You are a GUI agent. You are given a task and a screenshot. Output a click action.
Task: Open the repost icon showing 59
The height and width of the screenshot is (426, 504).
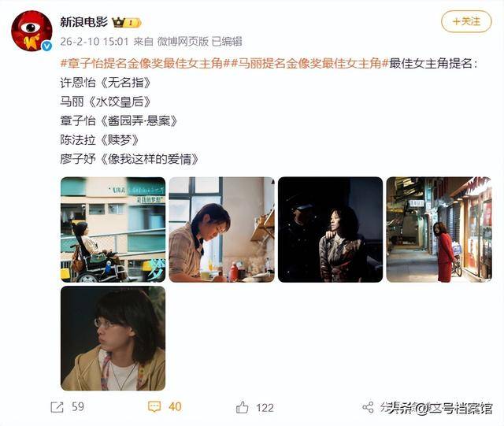[57, 408]
